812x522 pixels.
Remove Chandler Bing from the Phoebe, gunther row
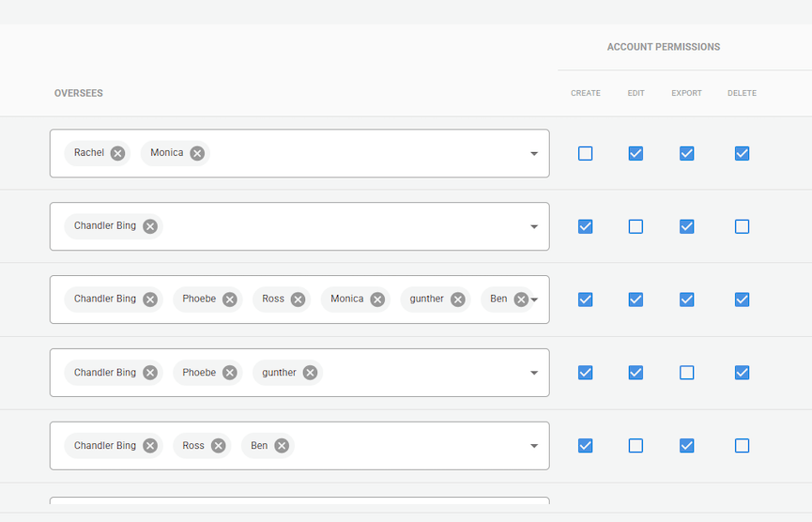(150, 373)
